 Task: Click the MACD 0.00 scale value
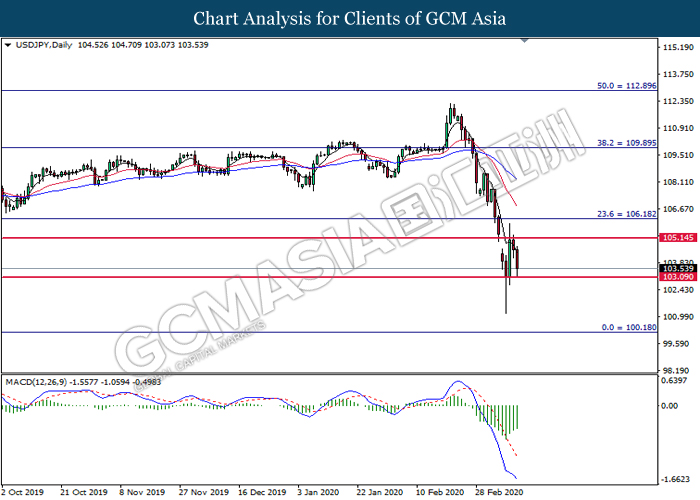click(670, 406)
